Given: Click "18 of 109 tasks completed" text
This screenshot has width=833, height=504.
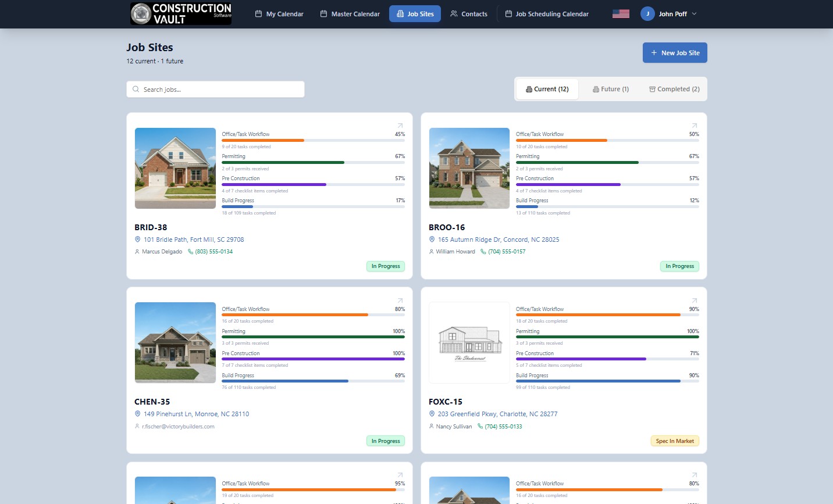Looking at the screenshot, I should [249, 213].
